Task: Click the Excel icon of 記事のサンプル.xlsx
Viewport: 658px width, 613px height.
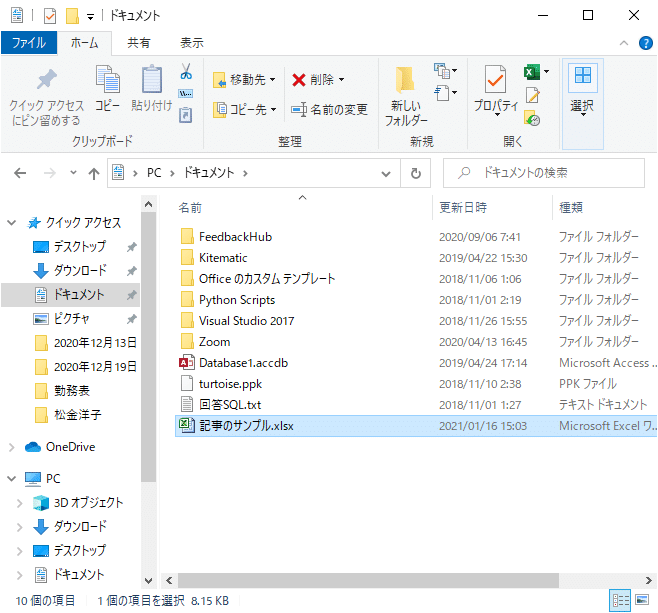Action: pos(187,425)
